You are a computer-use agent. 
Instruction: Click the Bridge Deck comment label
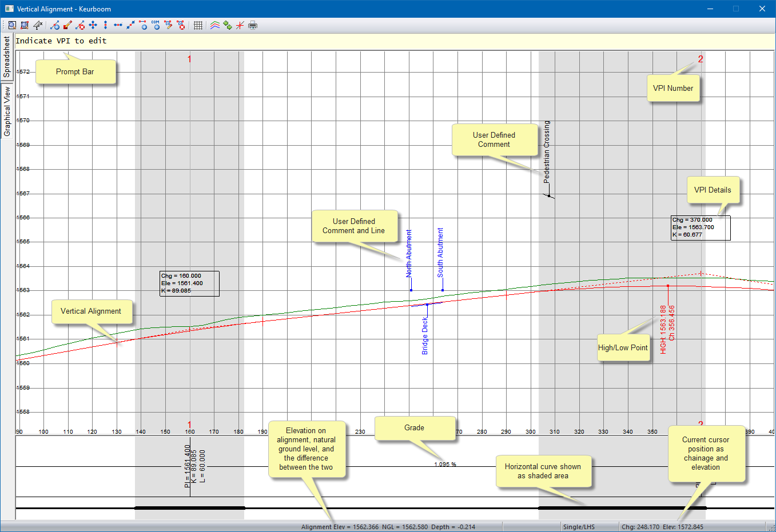click(x=425, y=336)
